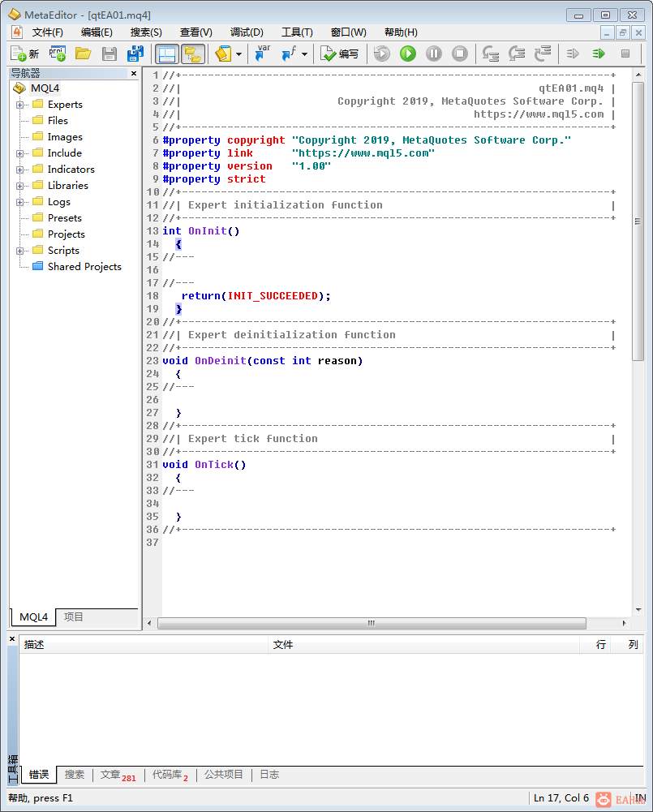
Task: Expand the Scripts folder node
Action: tap(19, 251)
